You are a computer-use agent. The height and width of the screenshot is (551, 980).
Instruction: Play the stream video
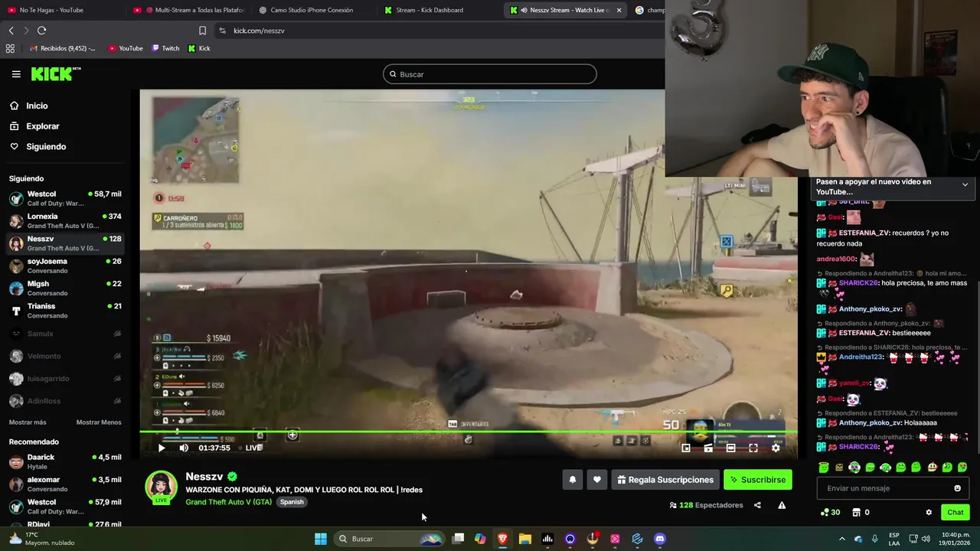[162, 448]
